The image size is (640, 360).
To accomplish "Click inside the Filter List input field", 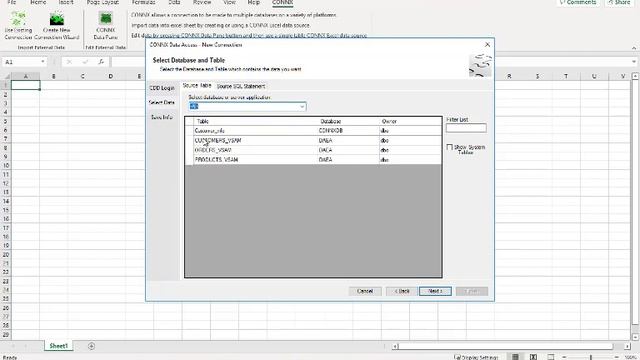I will (x=466, y=128).
